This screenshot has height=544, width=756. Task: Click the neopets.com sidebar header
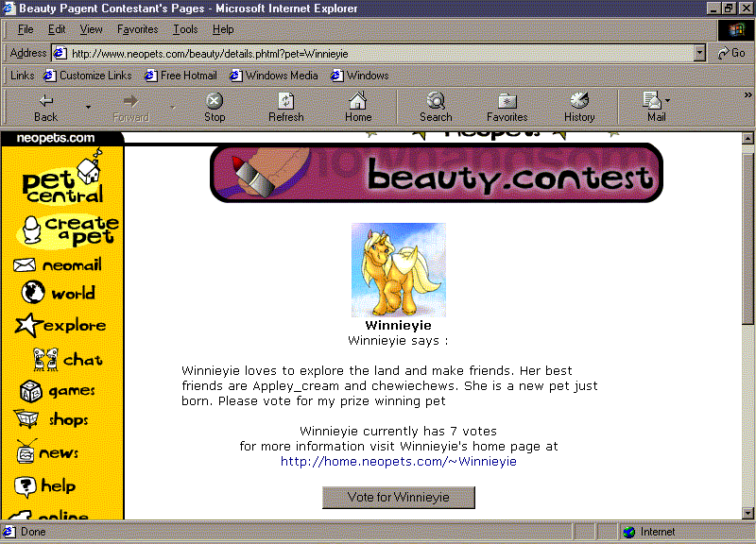(x=56, y=138)
